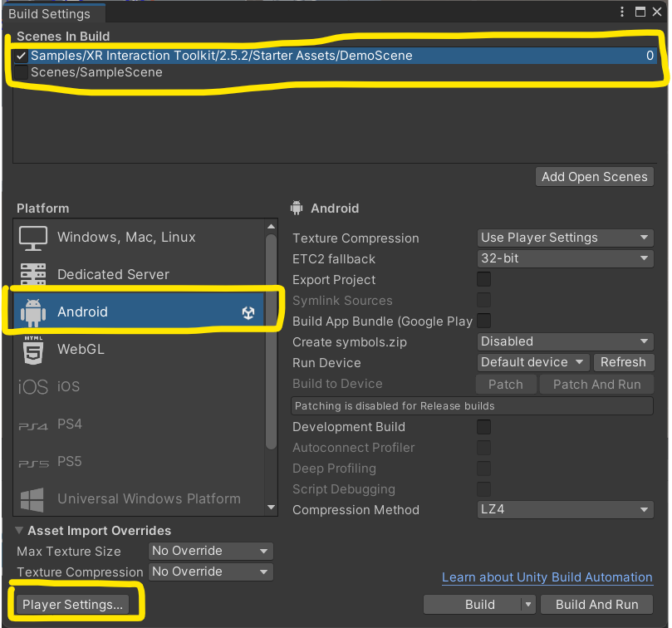Click the Patch button
Screen dimensions: 672x628
click(506, 385)
